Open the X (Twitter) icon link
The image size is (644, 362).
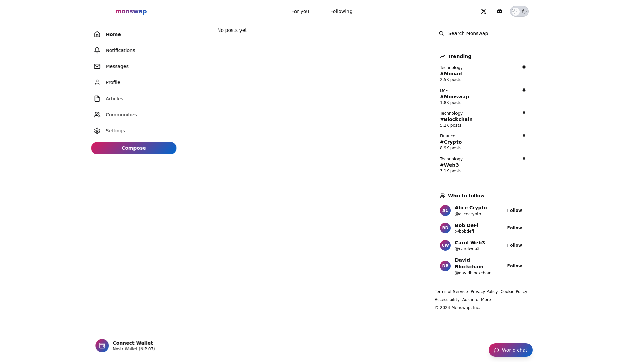tap(483, 11)
